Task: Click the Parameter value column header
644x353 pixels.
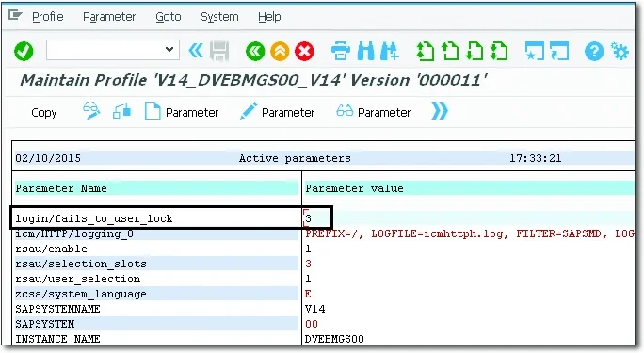Action: 354,188
